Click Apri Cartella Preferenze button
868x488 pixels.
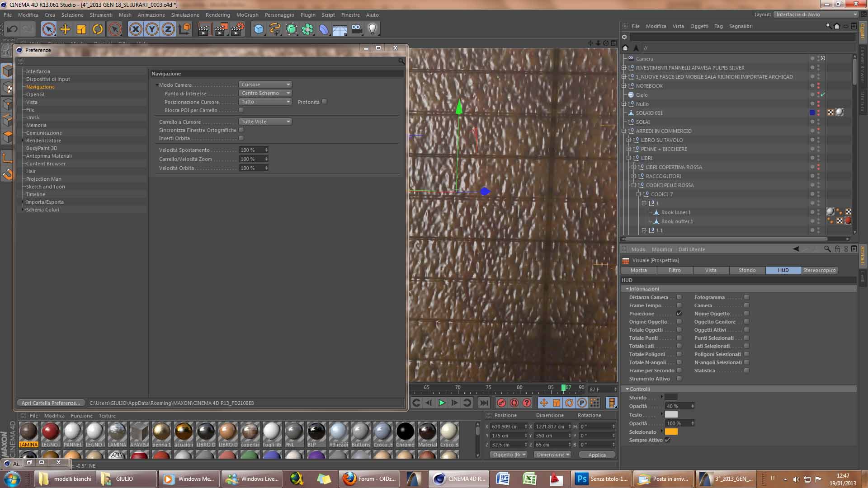point(51,403)
